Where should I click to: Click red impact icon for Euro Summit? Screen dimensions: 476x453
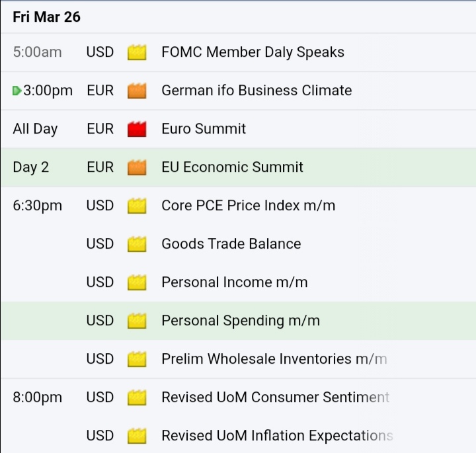pyautogui.click(x=137, y=129)
